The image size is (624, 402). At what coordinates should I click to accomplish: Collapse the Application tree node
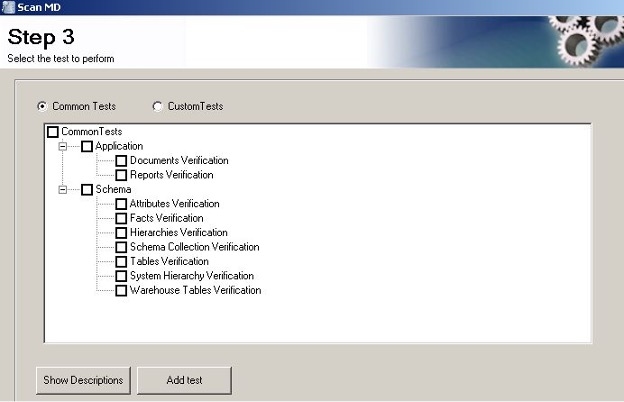point(63,147)
